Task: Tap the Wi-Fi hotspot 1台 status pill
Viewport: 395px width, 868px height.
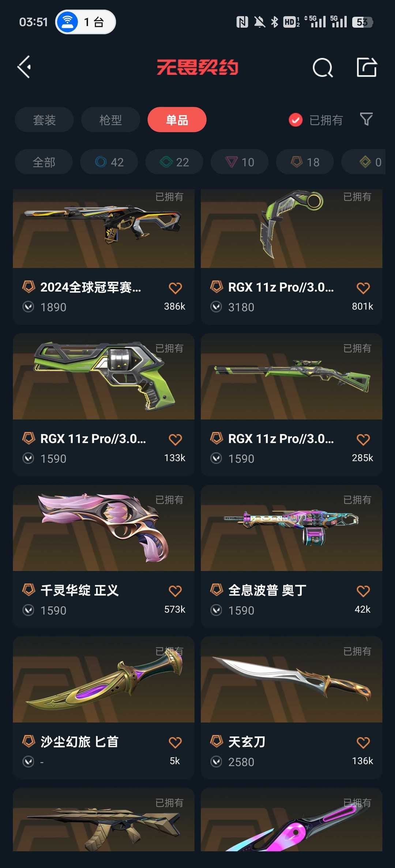Action: pyautogui.click(x=86, y=22)
